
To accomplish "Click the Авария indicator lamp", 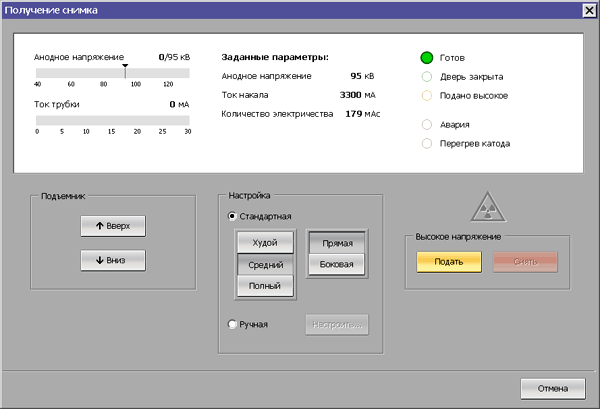I will (427, 125).
